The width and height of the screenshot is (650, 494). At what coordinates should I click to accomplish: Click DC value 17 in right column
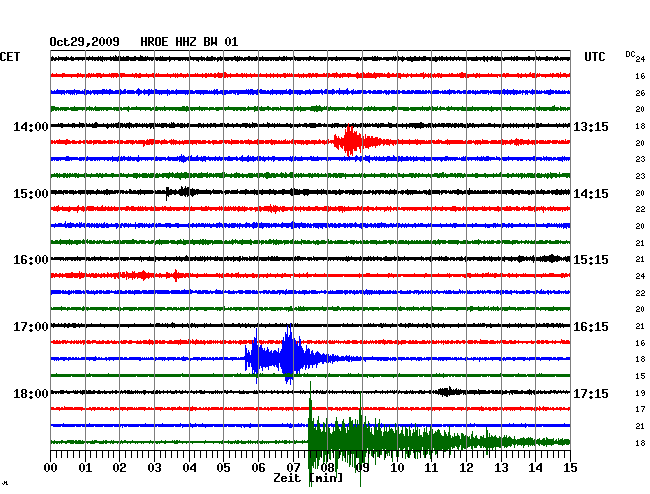click(640, 409)
